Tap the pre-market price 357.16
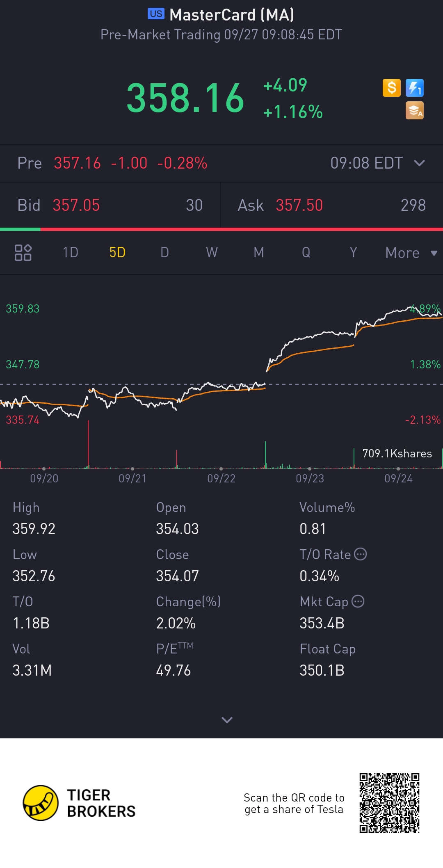This screenshot has width=443, height=868. coord(77,163)
